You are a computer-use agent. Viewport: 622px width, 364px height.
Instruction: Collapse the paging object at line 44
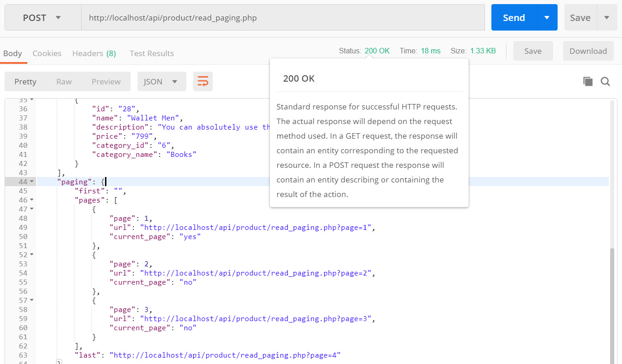(32, 182)
